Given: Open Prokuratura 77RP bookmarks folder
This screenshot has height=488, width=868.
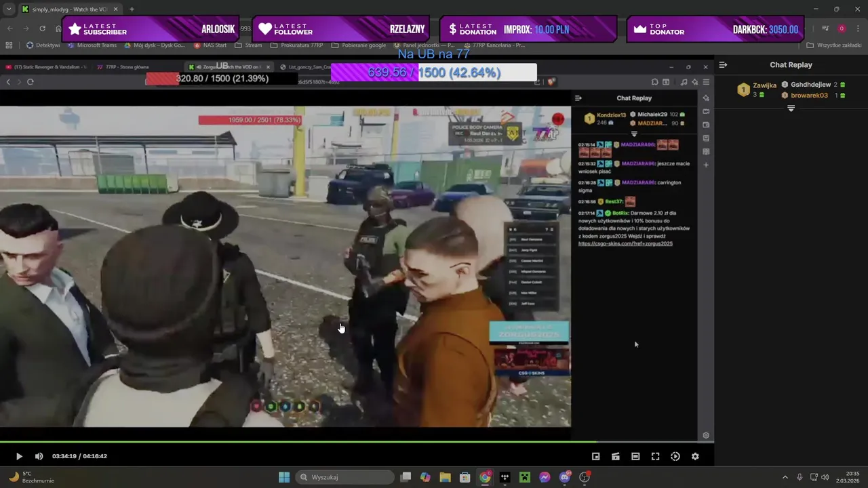Looking at the screenshot, I should 296,45.
